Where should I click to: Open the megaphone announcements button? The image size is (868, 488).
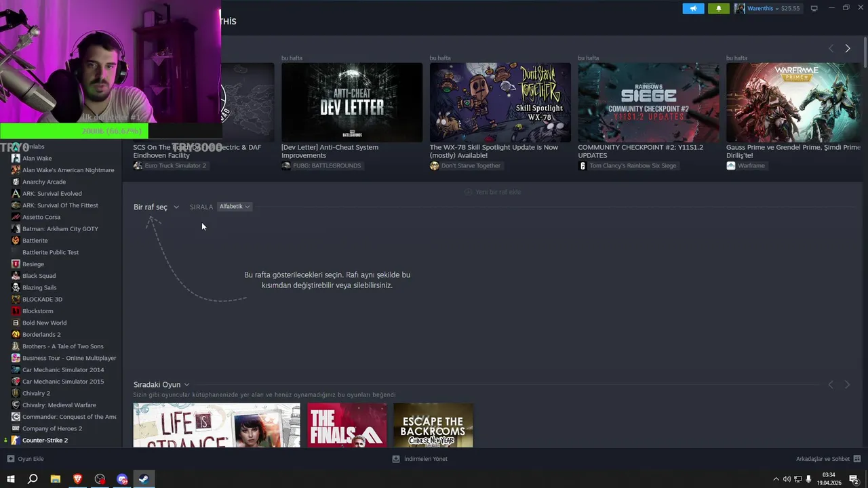[693, 8]
